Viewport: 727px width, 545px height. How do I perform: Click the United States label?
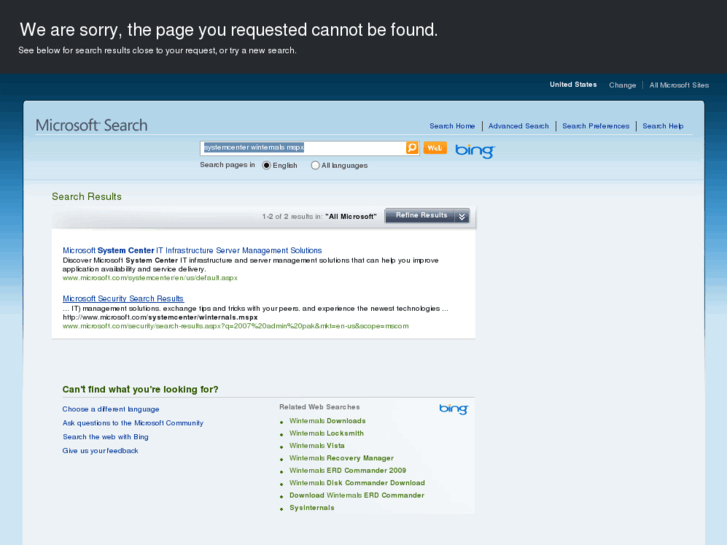[x=573, y=84]
